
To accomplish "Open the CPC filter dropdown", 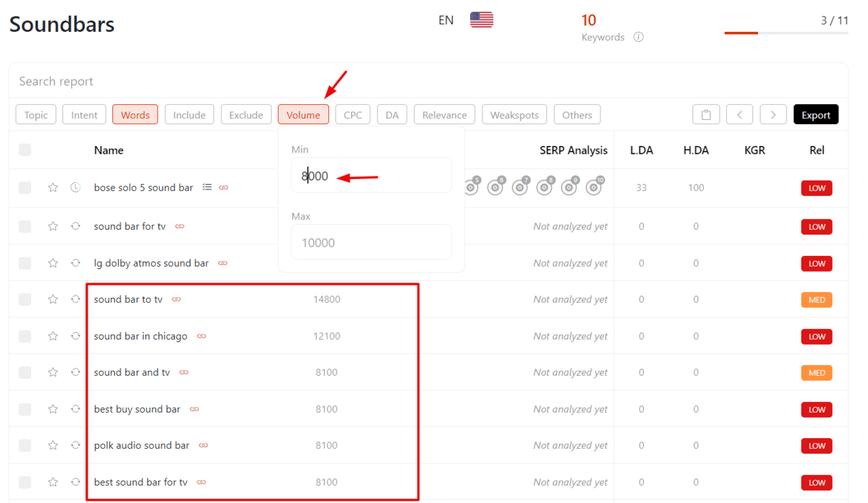I will pos(353,115).
